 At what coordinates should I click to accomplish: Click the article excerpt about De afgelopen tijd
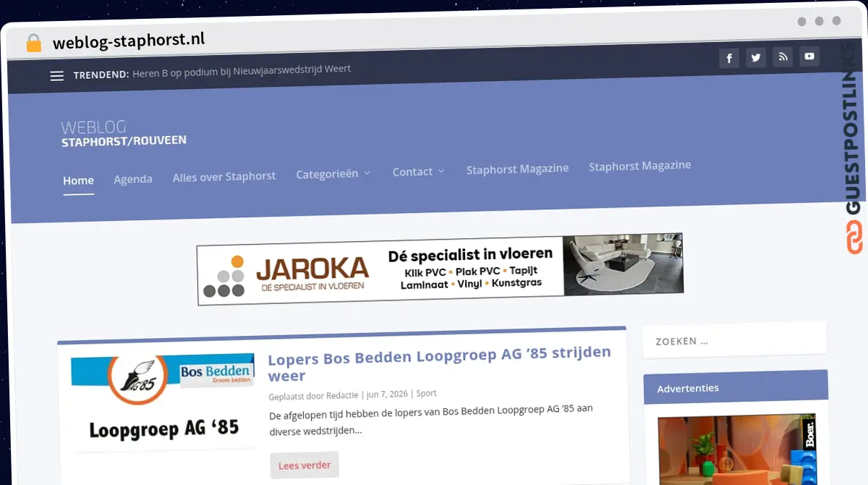click(431, 419)
